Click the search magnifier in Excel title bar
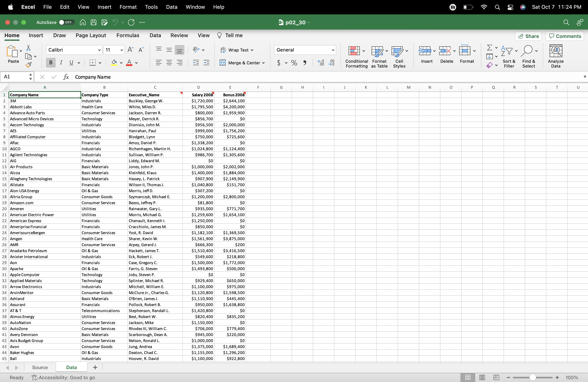Screen dimensions: 588x382 click(566, 22)
